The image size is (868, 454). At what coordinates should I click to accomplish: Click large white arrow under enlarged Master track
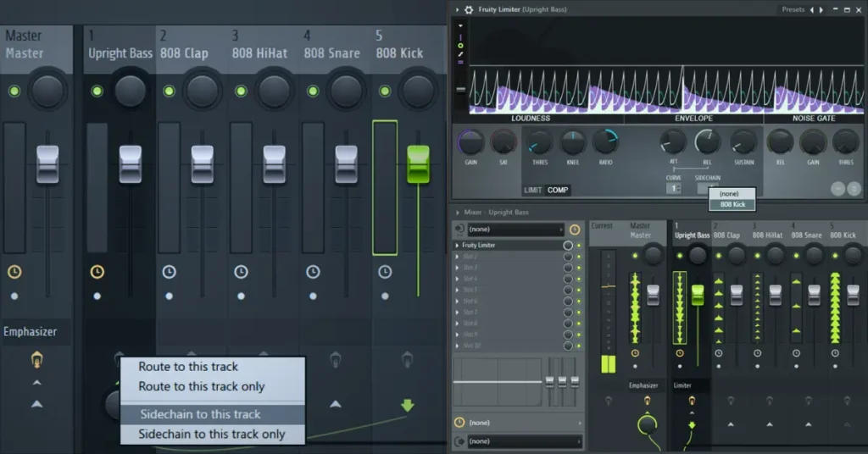coord(36,404)
